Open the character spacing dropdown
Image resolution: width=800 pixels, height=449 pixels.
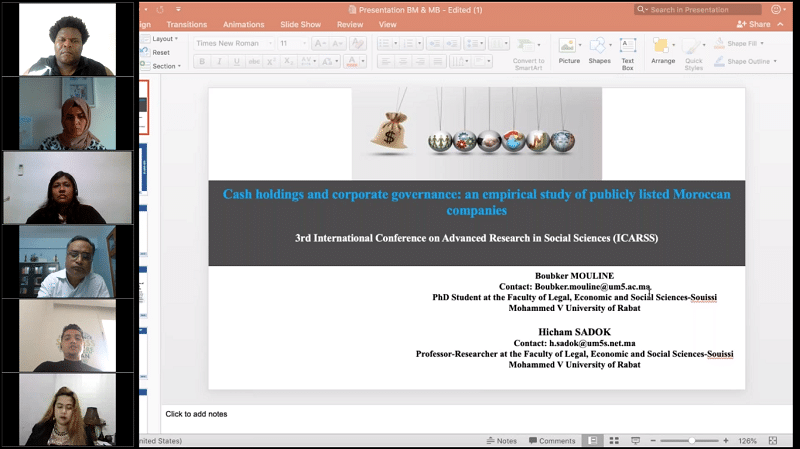click(309, 61)
